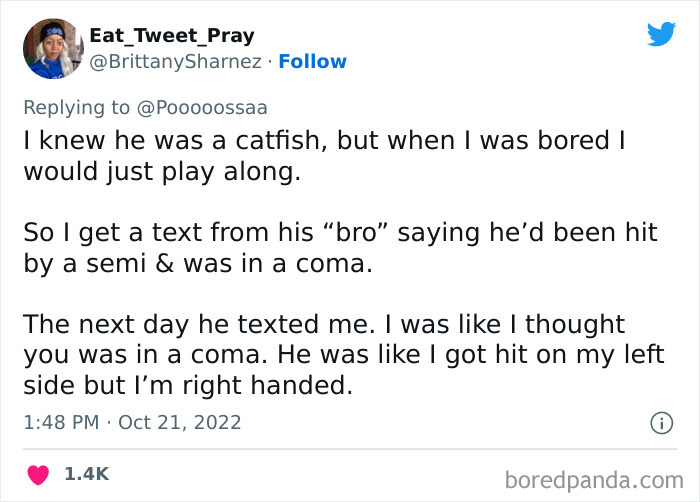Open the @Pooooossaa mention link

[x=208, y=107]
